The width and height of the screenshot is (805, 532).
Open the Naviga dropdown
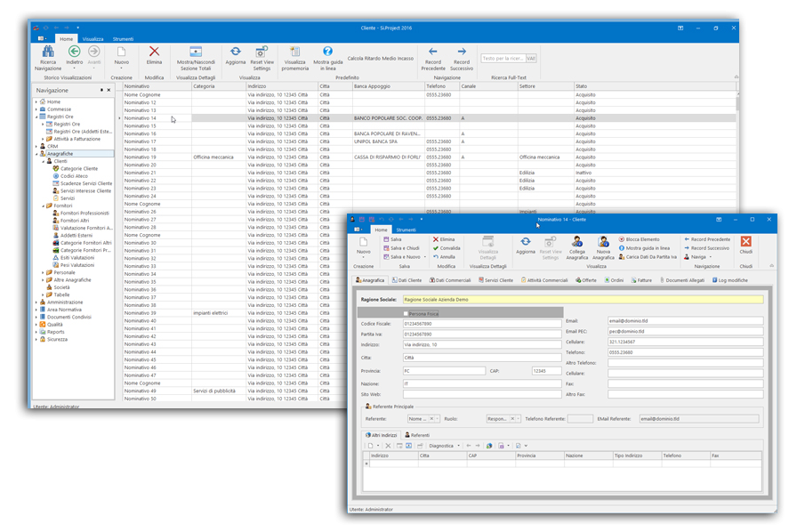pyautogui.click(x=697, y=257)
